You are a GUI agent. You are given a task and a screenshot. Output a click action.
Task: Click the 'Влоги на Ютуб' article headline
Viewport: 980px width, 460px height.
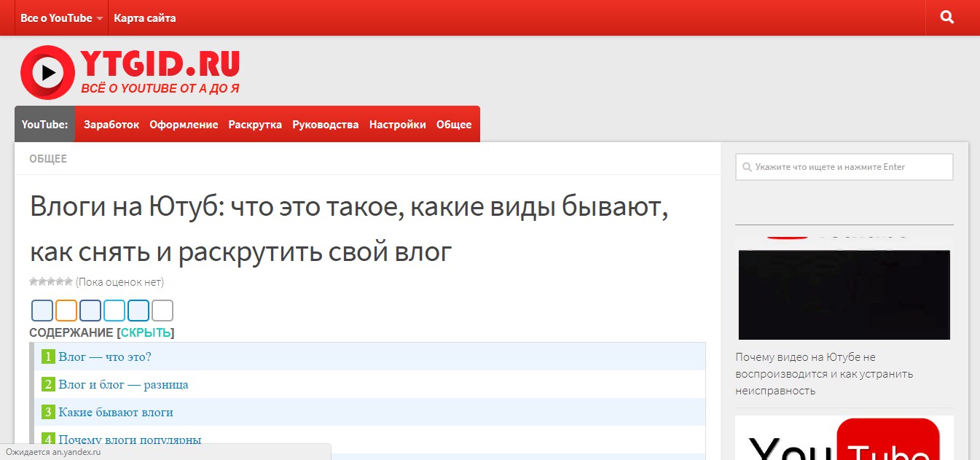(x=349, y=230)
